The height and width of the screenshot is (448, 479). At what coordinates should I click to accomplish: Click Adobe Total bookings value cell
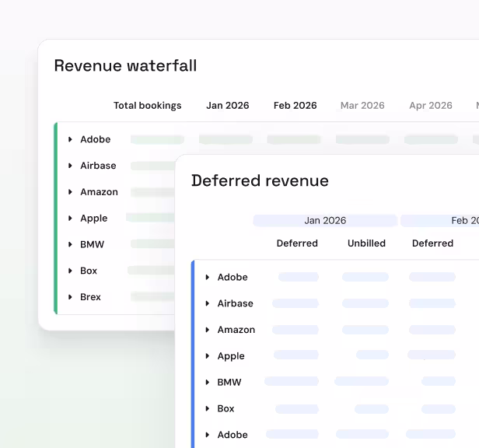tap(157, 140)
